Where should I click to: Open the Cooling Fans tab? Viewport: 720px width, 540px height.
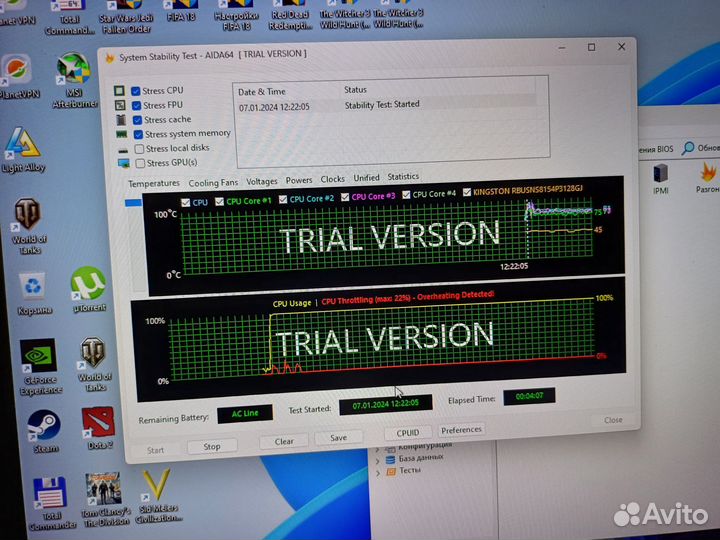point(213,182)
